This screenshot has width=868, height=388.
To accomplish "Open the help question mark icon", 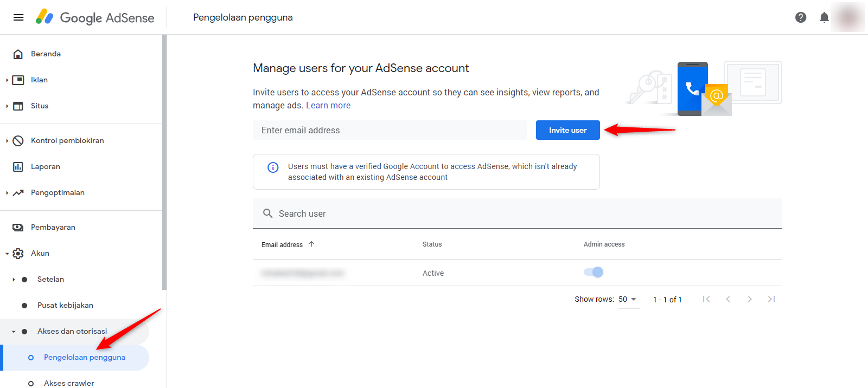I will [801, 17].
